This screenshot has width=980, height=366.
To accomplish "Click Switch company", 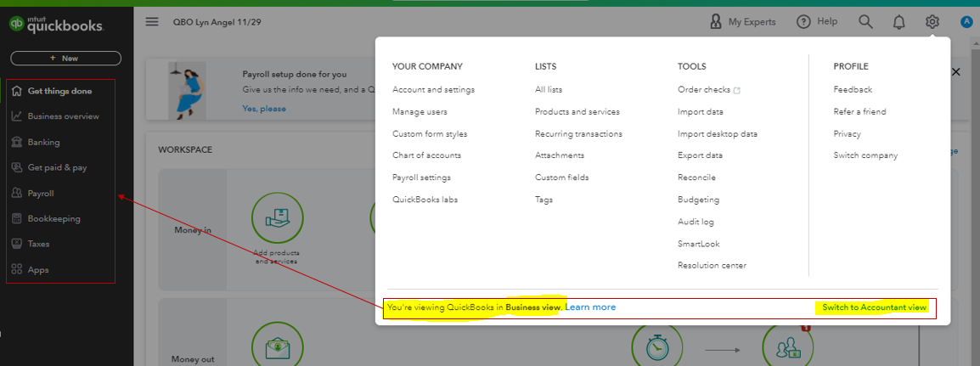I will pyautogui.click(x=865, y=155).
